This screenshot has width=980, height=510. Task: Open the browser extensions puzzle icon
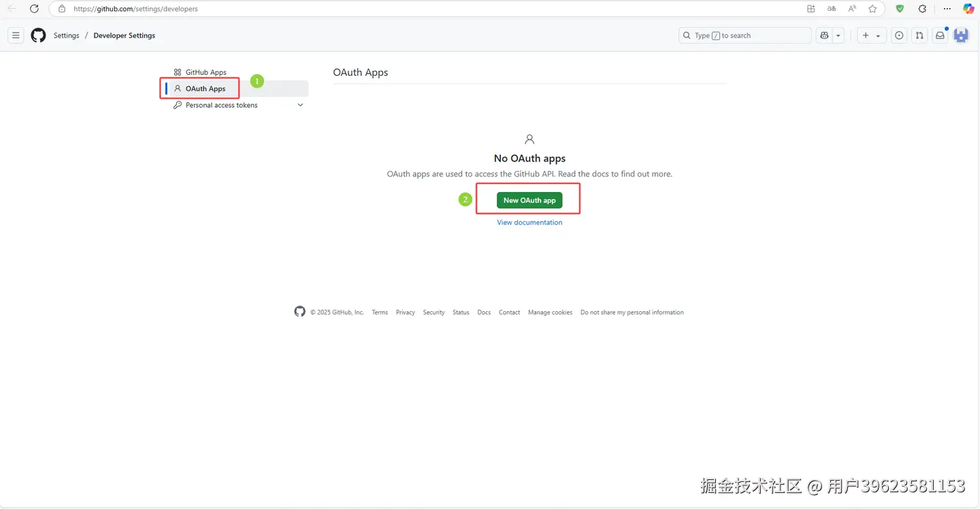(922, 9)
